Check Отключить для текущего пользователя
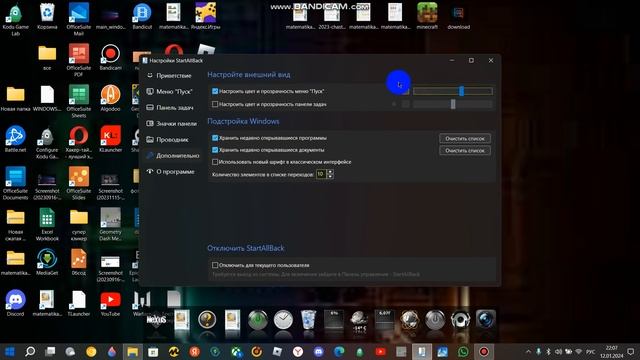The height and width of the screenshot is (360, 640). (215, 265)
